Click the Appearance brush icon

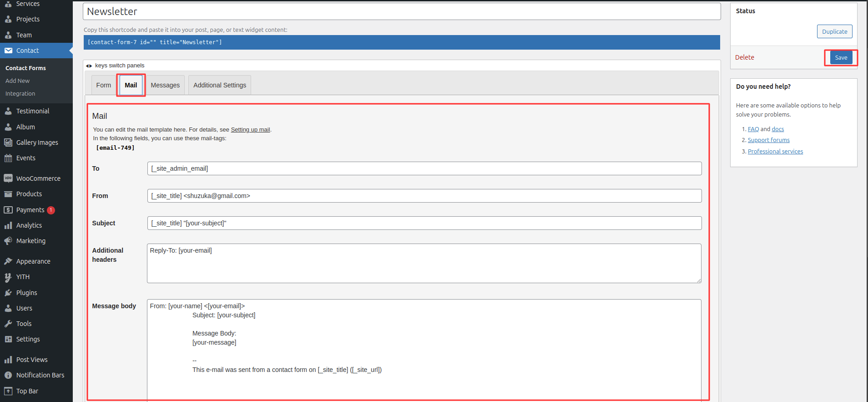[x=8, y=261]
